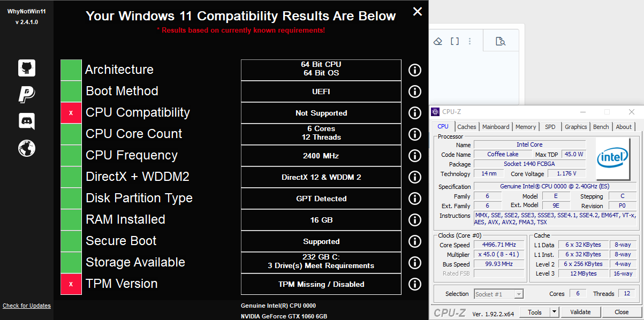The image size is (644, 320).
Task: Show info for Architecture row
Action: click(415, 70)
